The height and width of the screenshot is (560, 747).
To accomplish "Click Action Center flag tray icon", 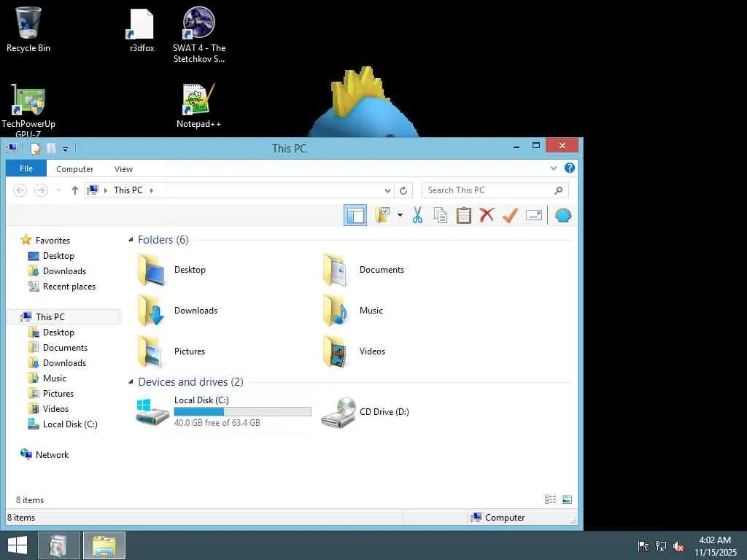I will 643,546.
